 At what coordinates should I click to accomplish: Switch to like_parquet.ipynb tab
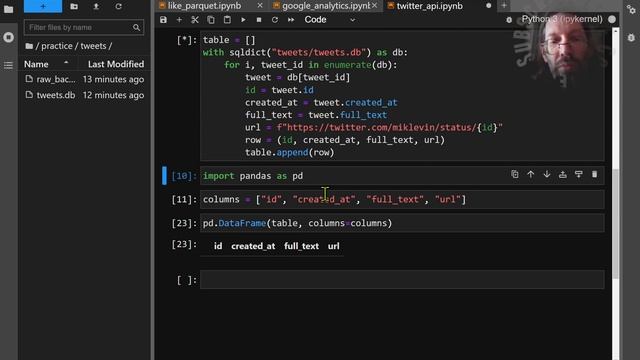(x=204, y=6)
